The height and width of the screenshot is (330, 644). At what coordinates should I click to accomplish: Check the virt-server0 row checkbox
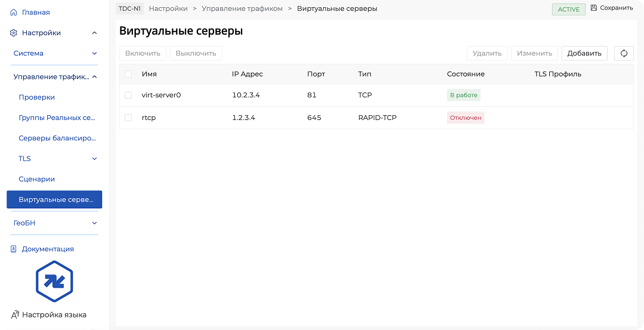128,95
